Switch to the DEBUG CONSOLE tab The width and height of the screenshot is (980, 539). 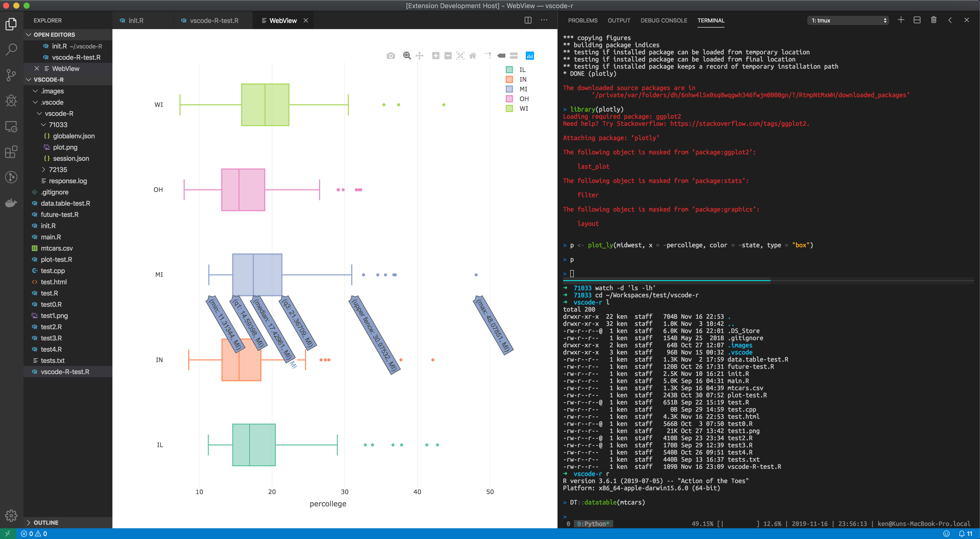[x=664, y=20]
